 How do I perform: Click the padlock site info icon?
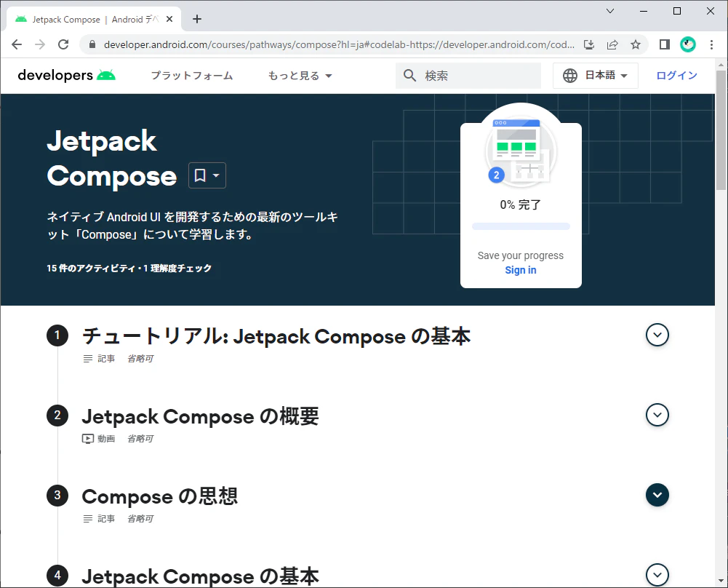click(92, 44)
